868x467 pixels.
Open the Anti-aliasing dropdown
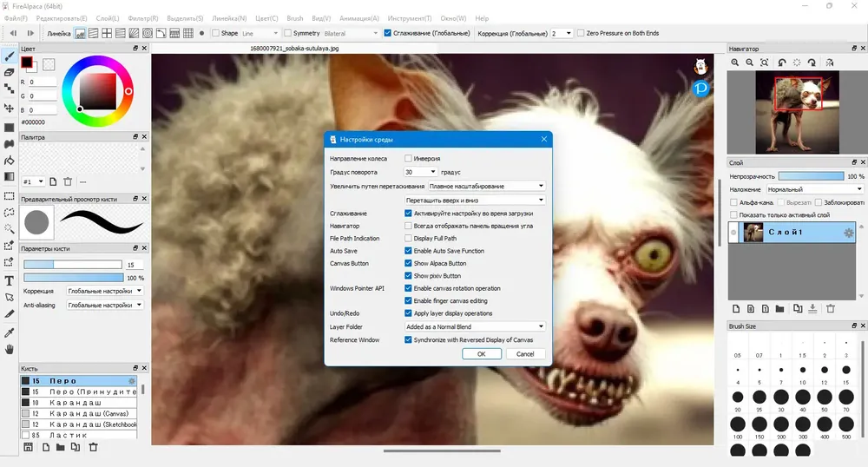click(105, 305)
